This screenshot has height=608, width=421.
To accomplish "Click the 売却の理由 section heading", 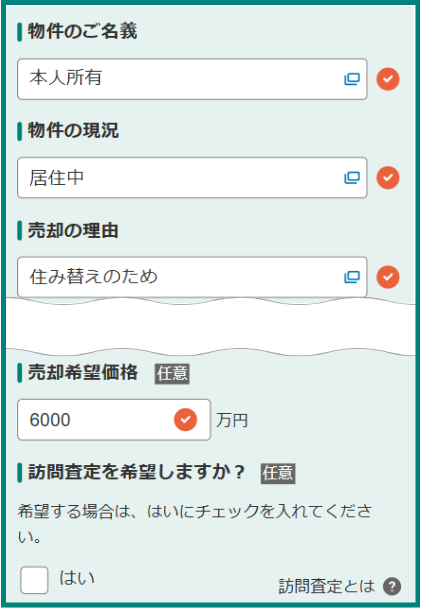I will tap(73, 230).
